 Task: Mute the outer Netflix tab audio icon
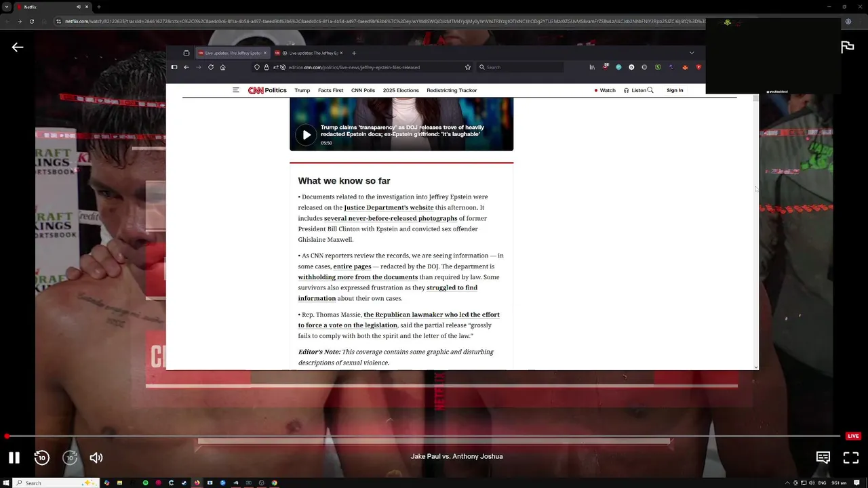coord(79,7)
